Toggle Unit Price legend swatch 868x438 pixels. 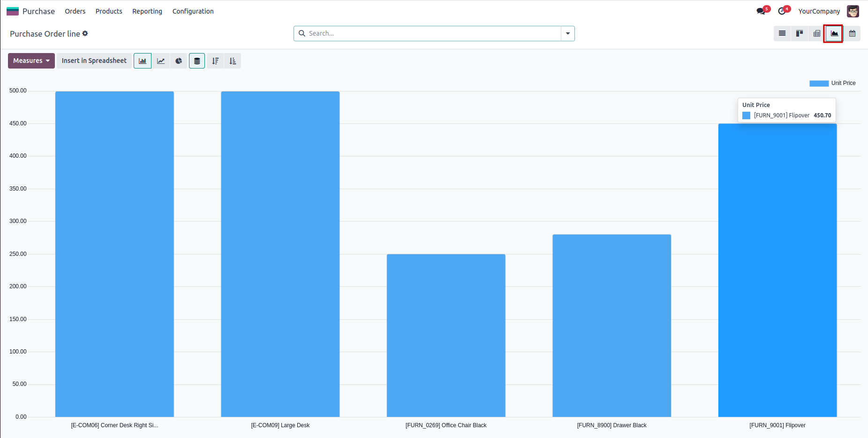click(819, 83)
